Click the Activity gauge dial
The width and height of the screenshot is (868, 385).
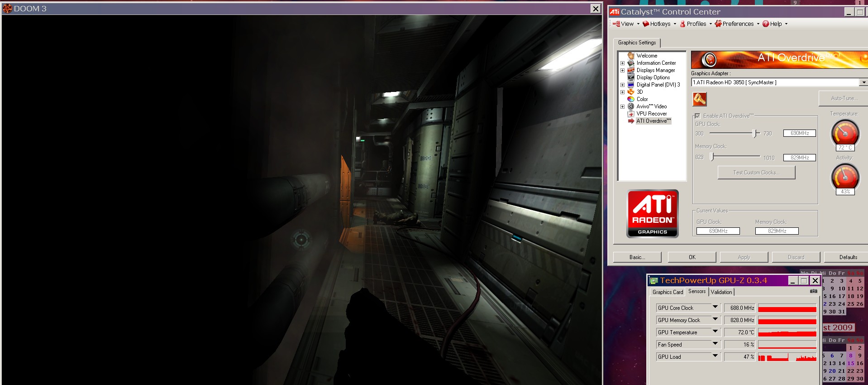(x=845, y=176)
